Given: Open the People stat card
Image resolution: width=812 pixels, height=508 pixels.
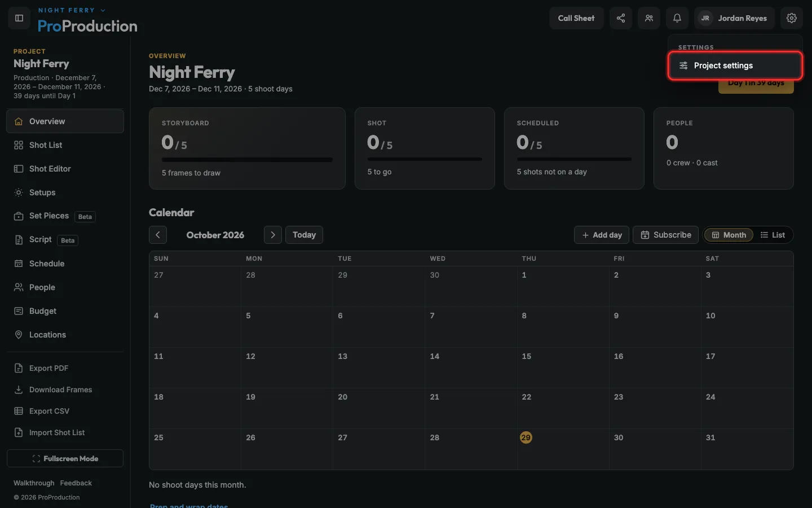Looking at the screenshot, I should click(723, 148).
